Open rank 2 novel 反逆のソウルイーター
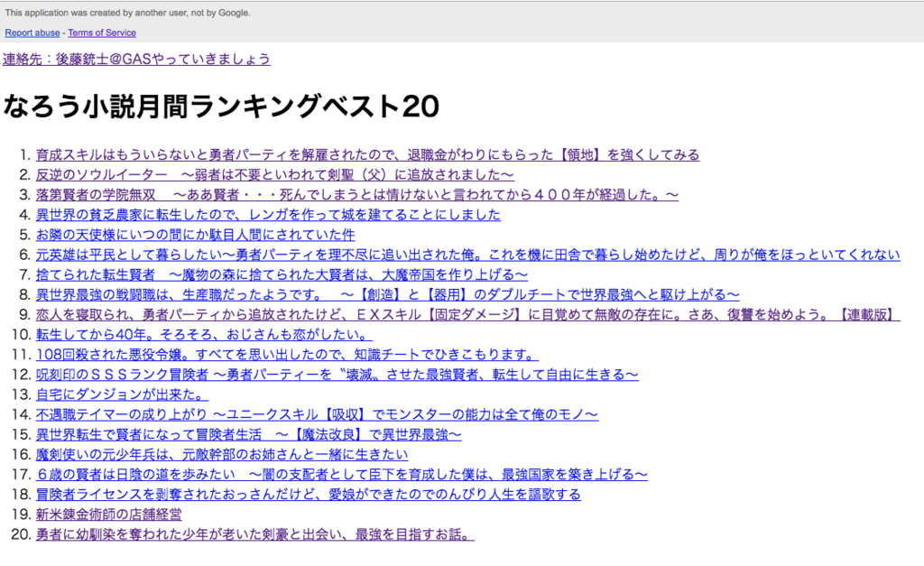Screen dimensions: 924x566 click(x=274, y=175)
